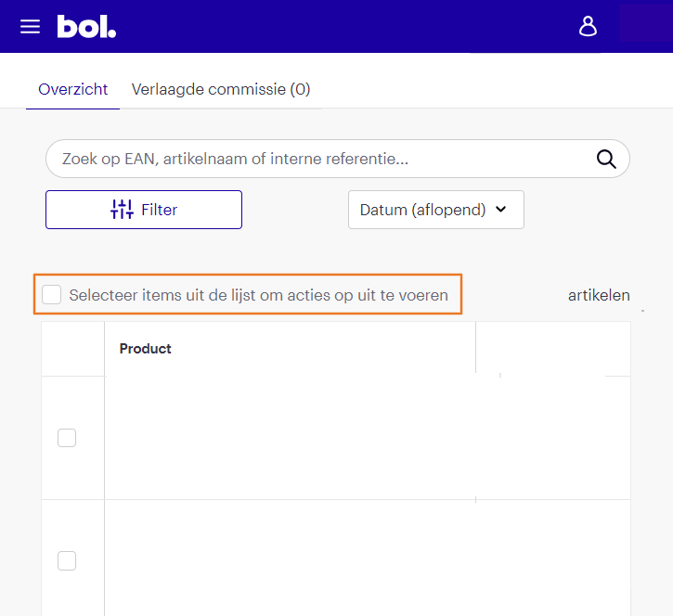This screenshot has height=616, width=673.
Task: Check the second product row checkbox
Action: point(67,560)
